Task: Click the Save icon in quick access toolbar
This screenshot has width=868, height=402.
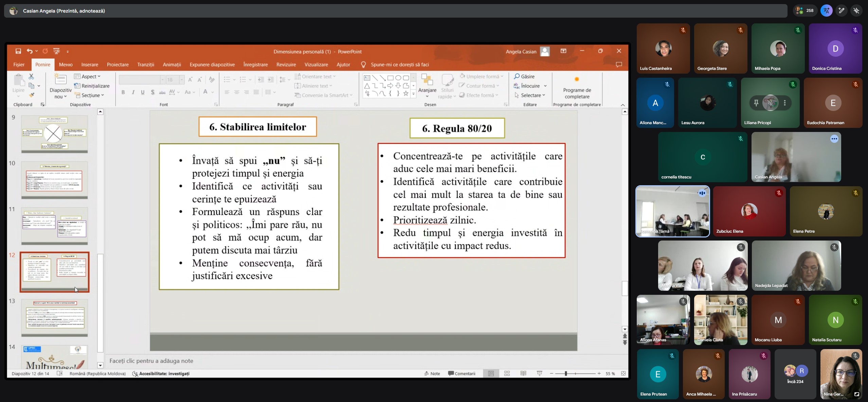Action: [18, 51]
